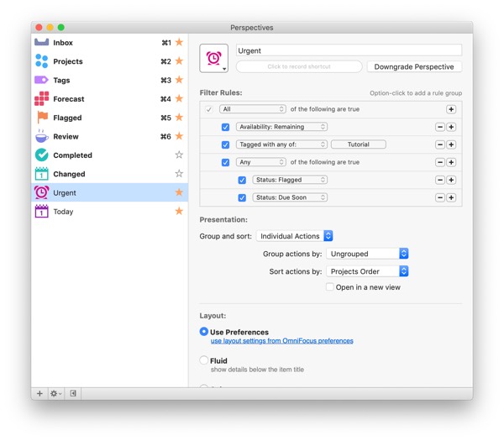Open the All of the following dropdown
504x441 pixels.
click(x=253, y=109)
